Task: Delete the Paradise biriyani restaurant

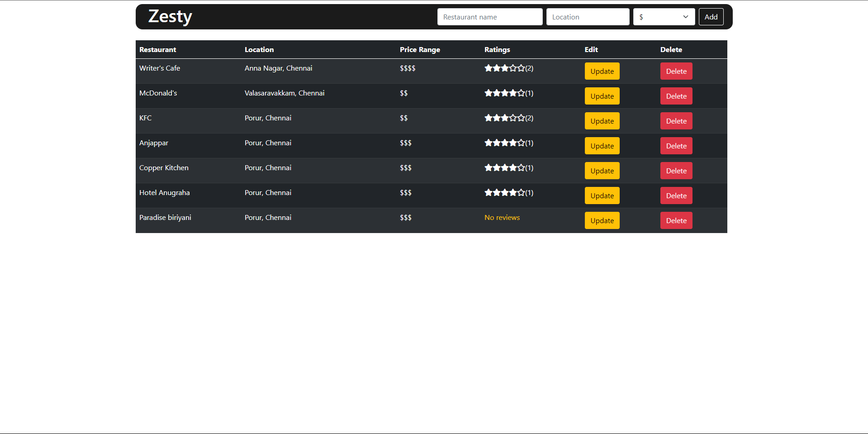Action: coord(676,220)
